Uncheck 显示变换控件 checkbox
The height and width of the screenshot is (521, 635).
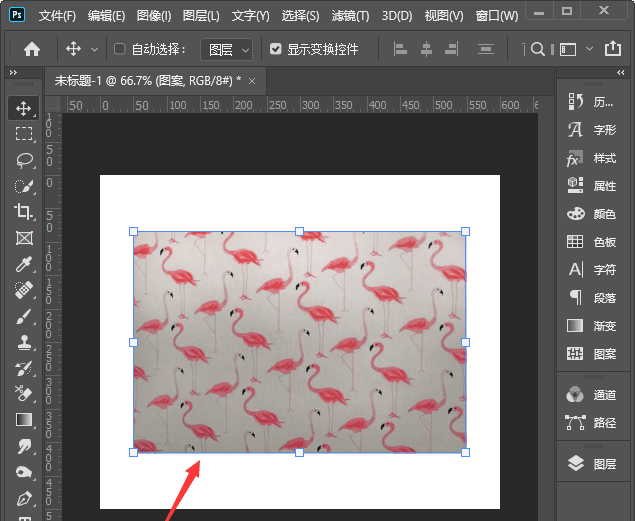(276, 49)
